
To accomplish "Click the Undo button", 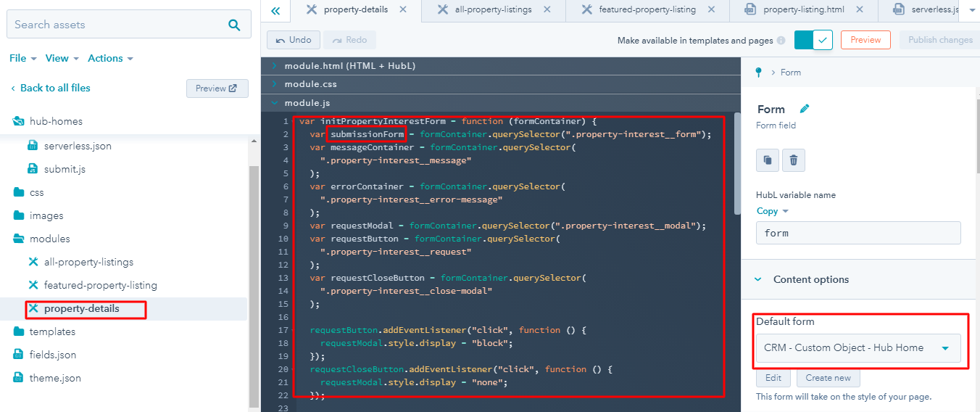I will 293,40.
